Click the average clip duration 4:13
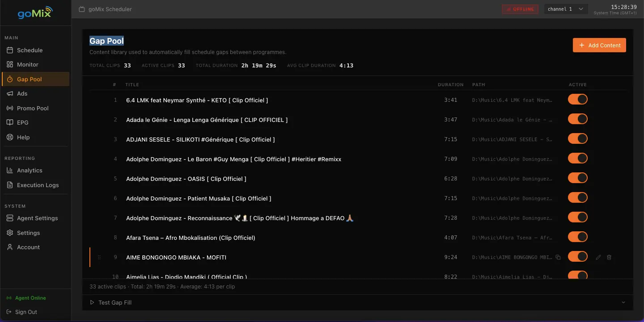The height and width of the screenshot is (322, 644). (x=347, y=66)
